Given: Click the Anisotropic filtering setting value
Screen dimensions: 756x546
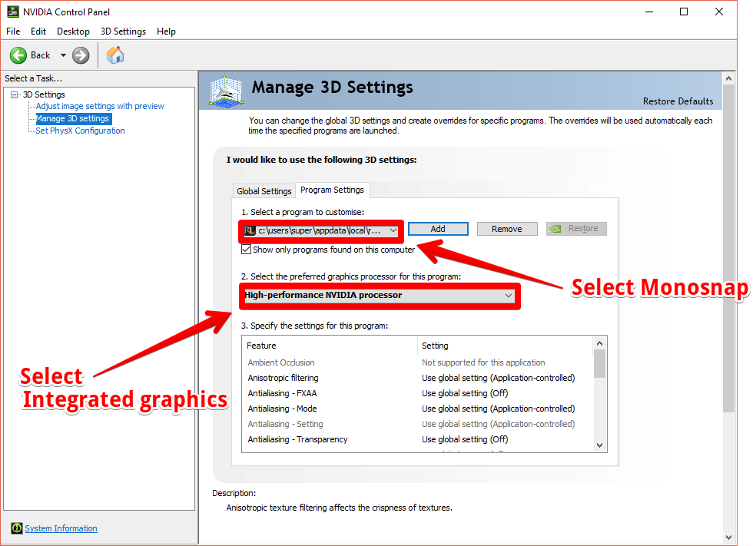Looking at the screenshot, I should [x=498, y=378].
